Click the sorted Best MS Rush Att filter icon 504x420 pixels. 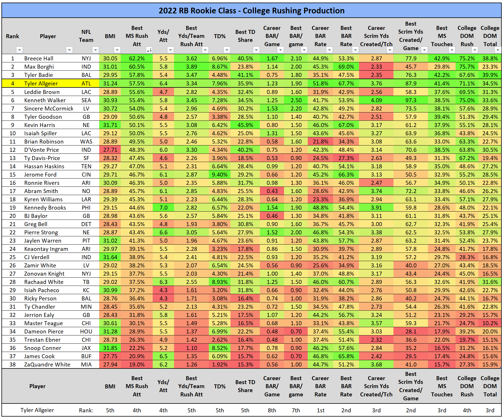click(x=149, y=50)
